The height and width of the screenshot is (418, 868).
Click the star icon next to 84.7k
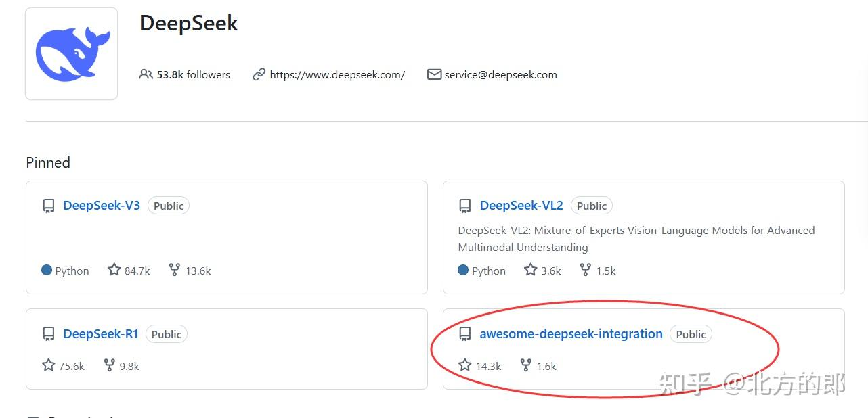click(x=113, y=269)
